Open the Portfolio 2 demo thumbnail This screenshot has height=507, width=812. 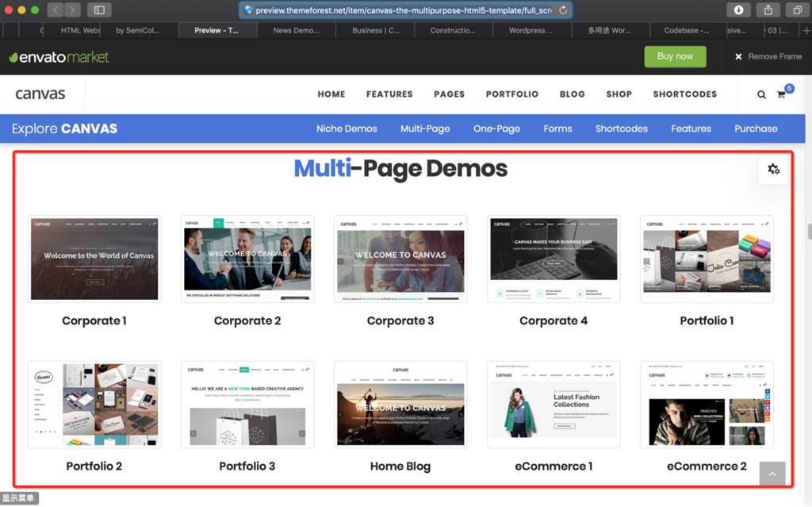(94, 405)
